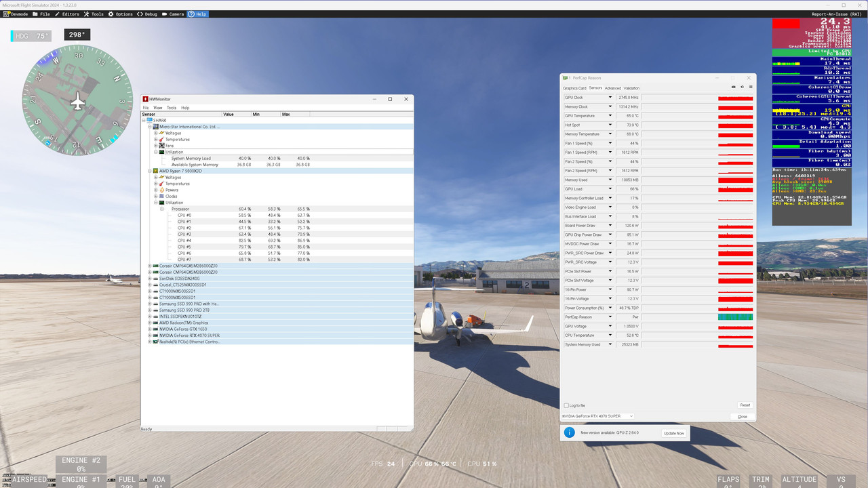Open the PerfCap Reason sensor dropdown
The image size is (868, 488).
point(610,317)
